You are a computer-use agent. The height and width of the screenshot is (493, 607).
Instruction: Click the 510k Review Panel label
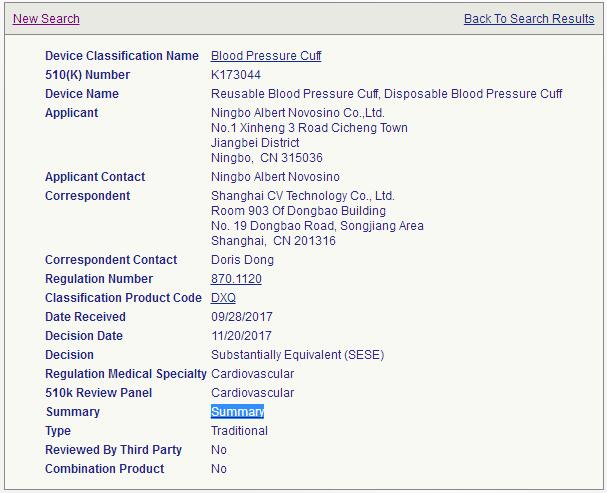pos(99,393)
